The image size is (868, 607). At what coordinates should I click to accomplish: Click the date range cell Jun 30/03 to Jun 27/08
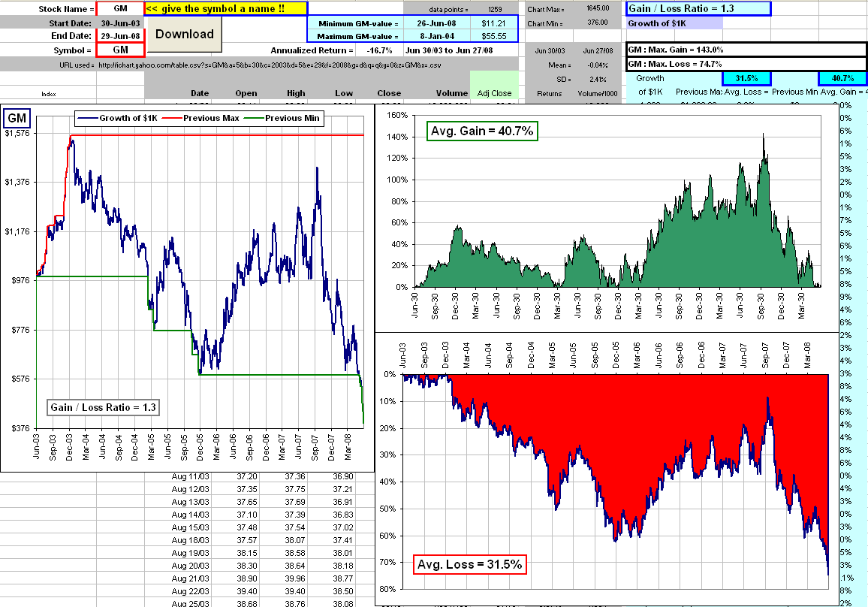pos(449,50)
